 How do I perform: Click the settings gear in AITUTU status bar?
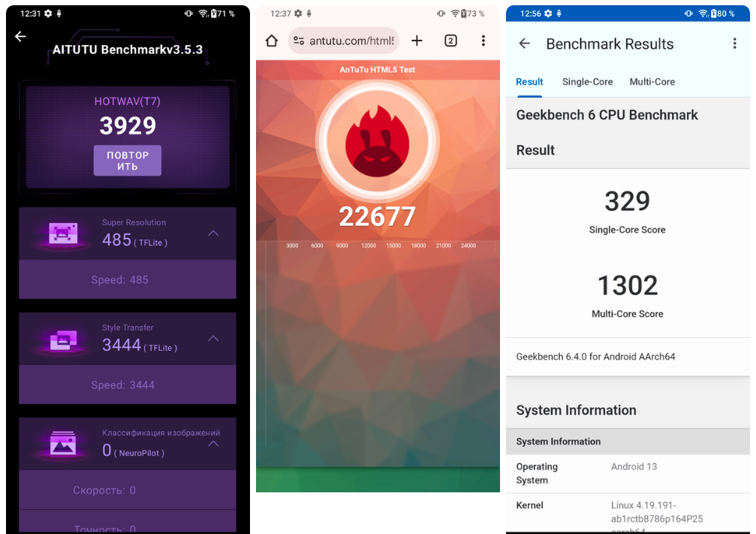(48, 14)
